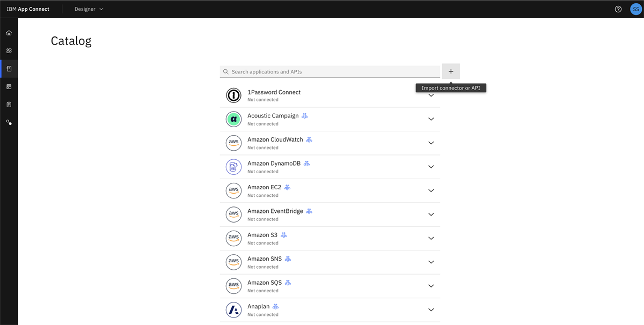644x325 pixels.
Task: Open the Designer dropdown in header
Action: (x=89, y=9)
